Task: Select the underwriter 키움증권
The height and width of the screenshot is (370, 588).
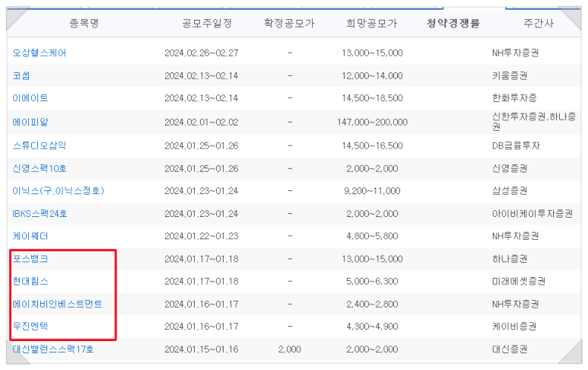Action: [510, 76]
